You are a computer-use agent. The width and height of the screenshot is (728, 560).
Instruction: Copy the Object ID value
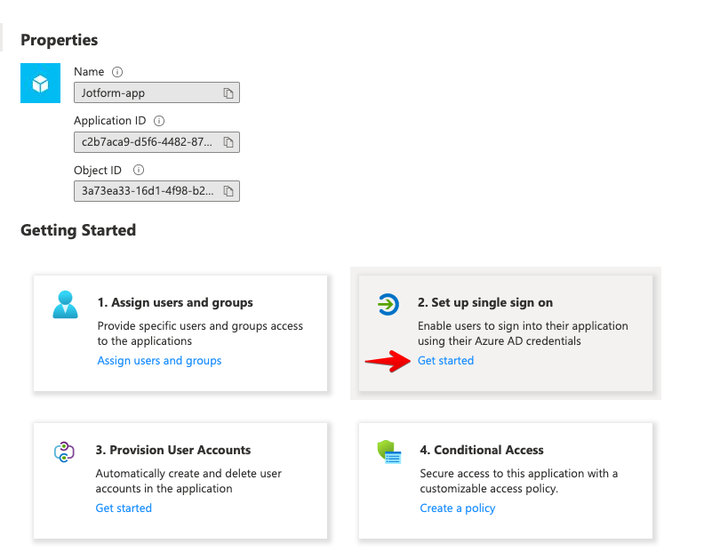(x=228, y=191)
